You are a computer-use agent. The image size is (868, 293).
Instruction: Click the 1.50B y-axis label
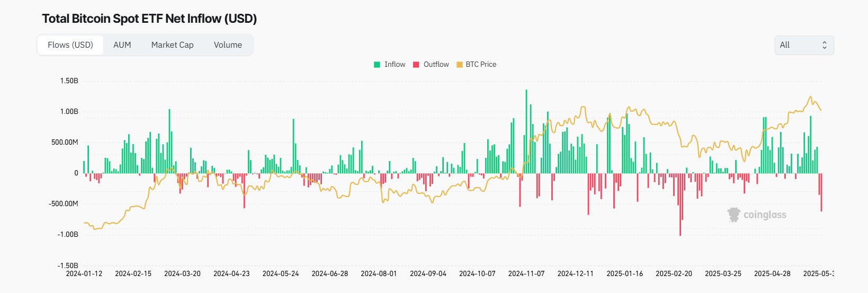click(x=69, y=81)
